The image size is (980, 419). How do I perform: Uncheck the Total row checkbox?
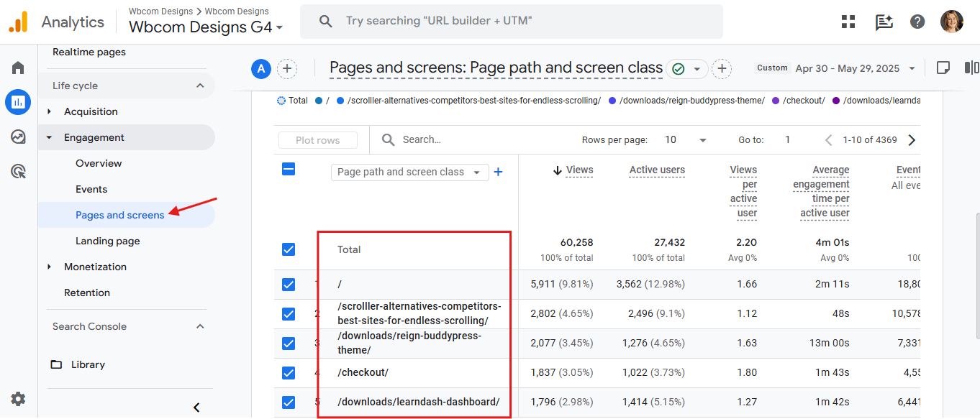click(x=289, y=249)
